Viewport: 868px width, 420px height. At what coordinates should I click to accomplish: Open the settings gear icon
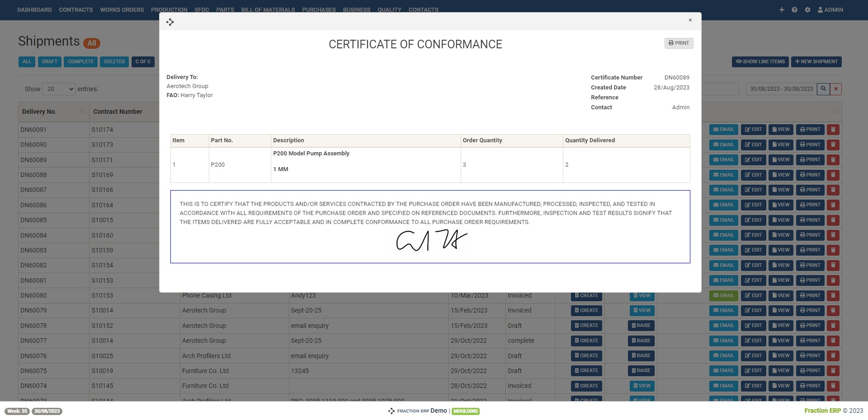click(x=808, y=9)
